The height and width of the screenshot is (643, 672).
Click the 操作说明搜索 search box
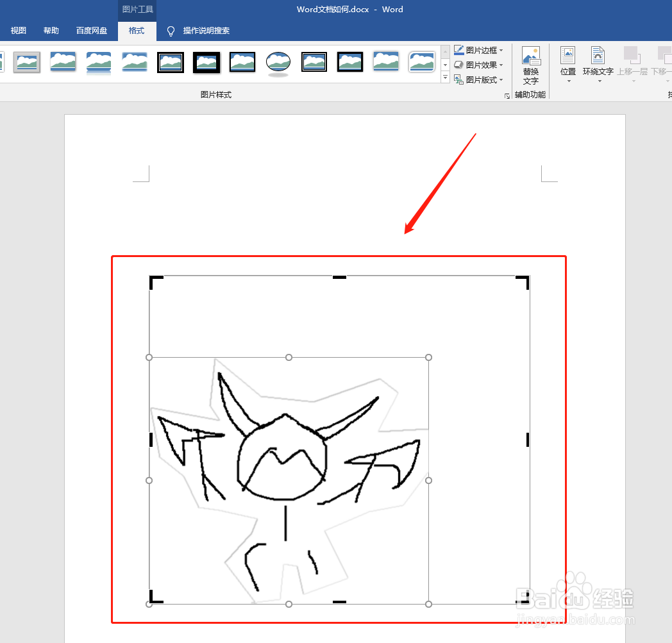[206, 30]
